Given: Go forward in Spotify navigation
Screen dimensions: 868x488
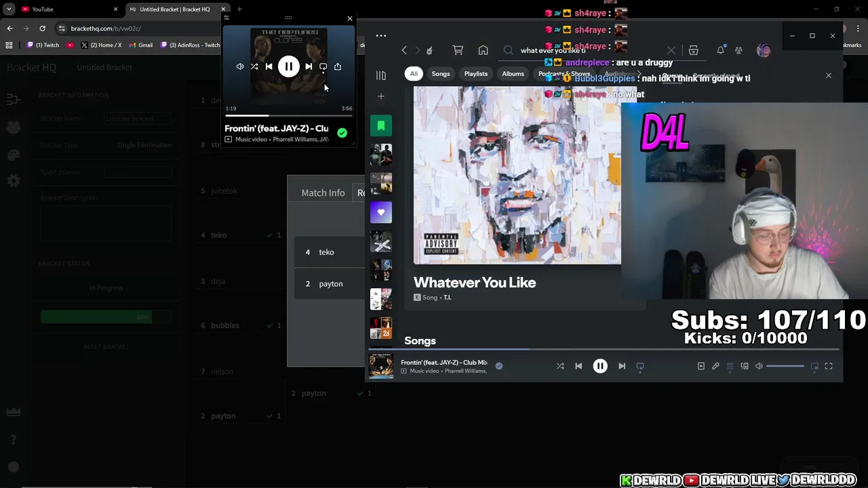Looking at the screenshot, I should [417, 50].
